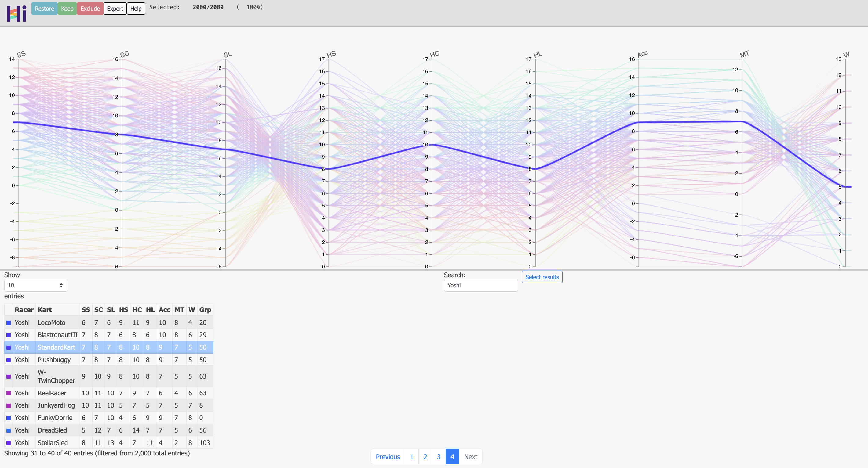Go to page 2 of results
Viewport: 868px width, 468px height.
[x=425, y=456]
